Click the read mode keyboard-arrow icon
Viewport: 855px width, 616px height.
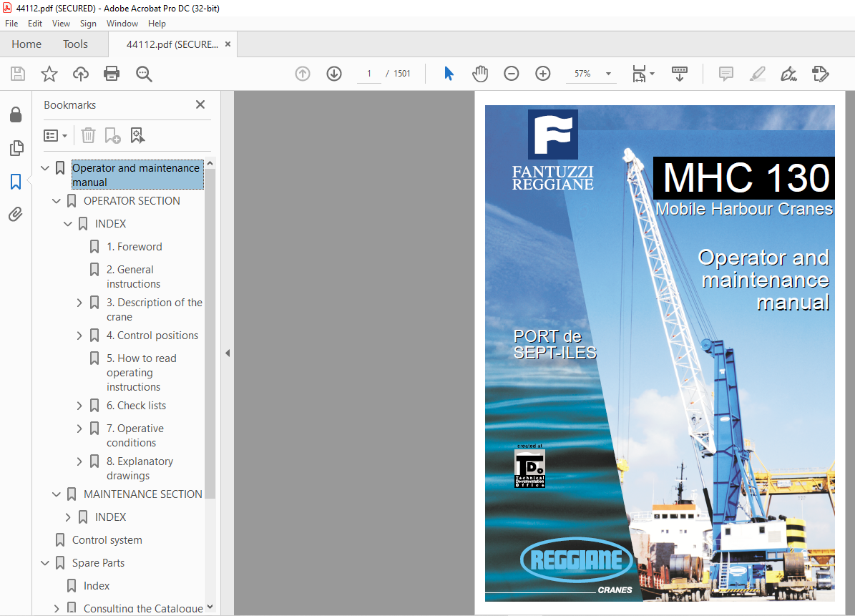pyautogui.click(x=680, y=74)
